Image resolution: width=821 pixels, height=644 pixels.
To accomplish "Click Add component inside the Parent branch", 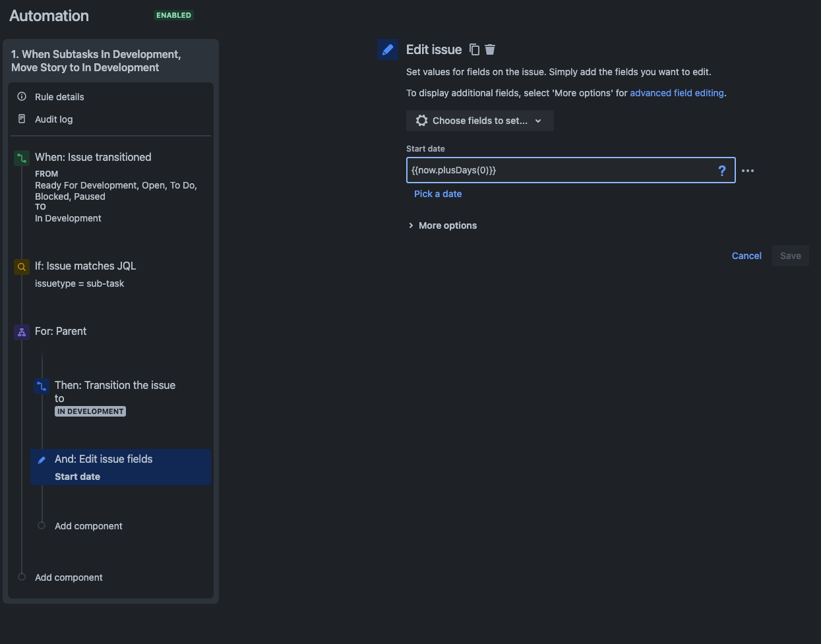I will tap(88, 526).
